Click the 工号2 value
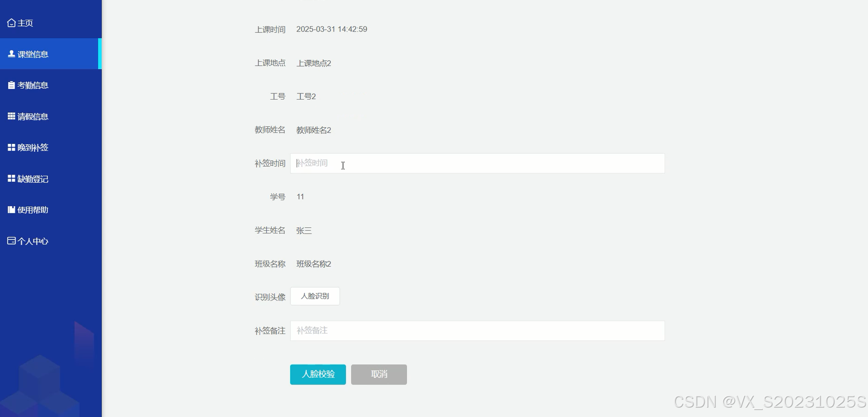Image resolution: width=868 pixels, height=417 pixels. coord(306,96)
